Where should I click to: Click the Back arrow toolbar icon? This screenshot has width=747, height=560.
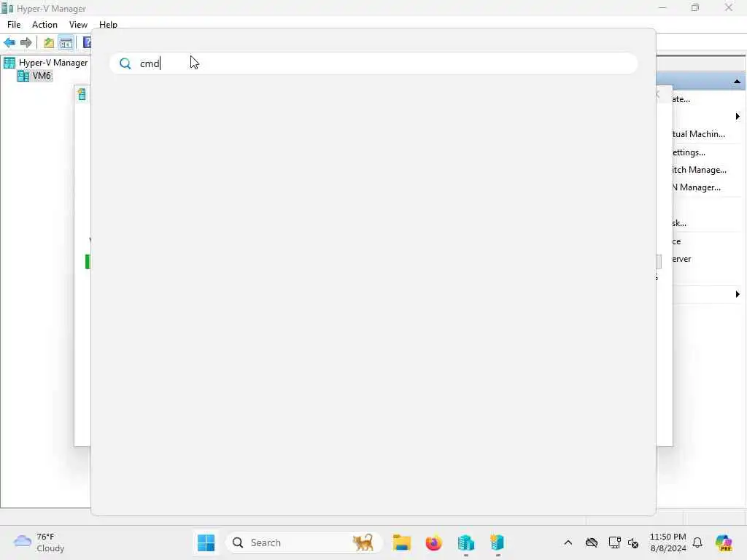(x=9, y=42)
